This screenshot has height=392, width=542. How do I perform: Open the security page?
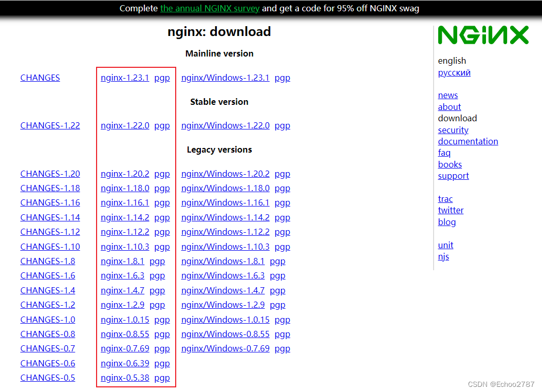[453, 130]
